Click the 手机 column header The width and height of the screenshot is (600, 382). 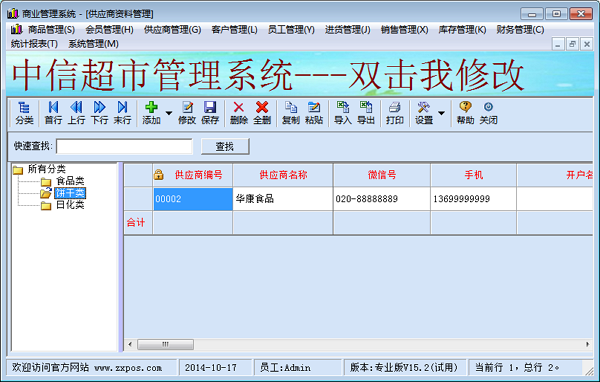[x=474, y=175]
